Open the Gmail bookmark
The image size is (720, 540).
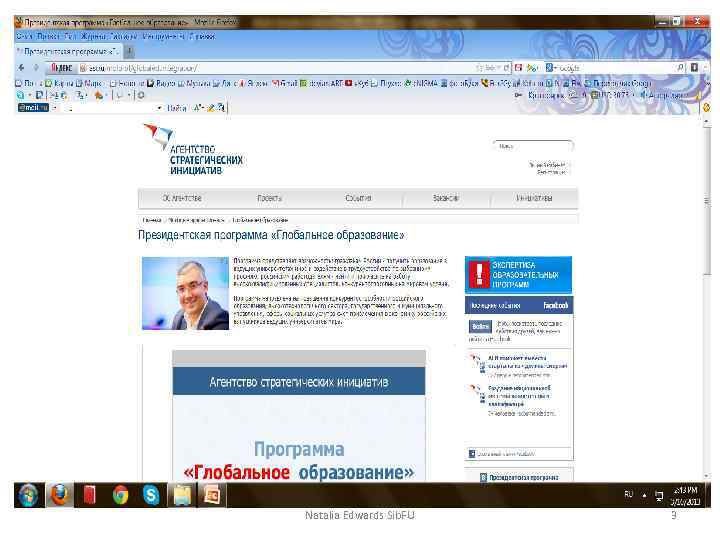pos(285,84)
